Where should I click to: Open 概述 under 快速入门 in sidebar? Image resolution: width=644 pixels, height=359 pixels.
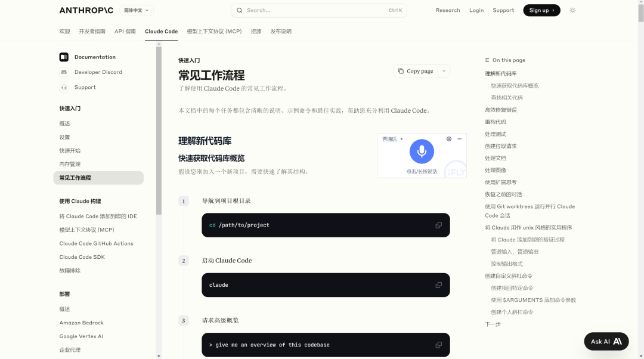[64, 123]
